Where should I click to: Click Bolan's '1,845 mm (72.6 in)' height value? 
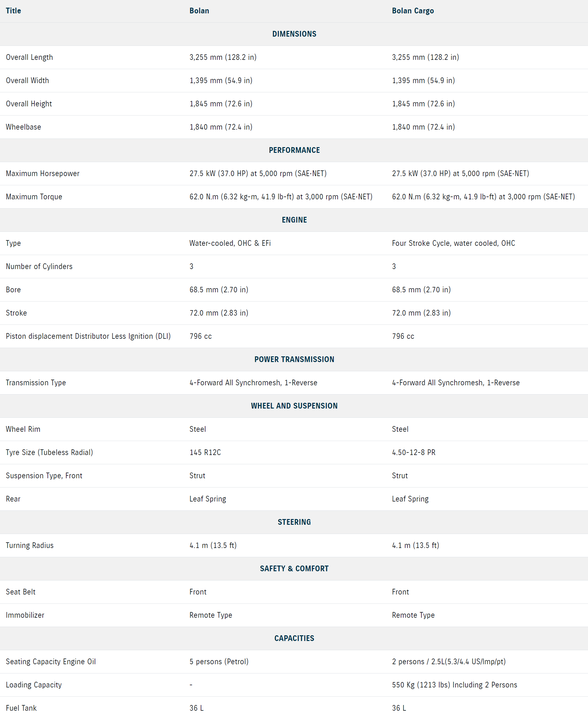coord(221,103)
